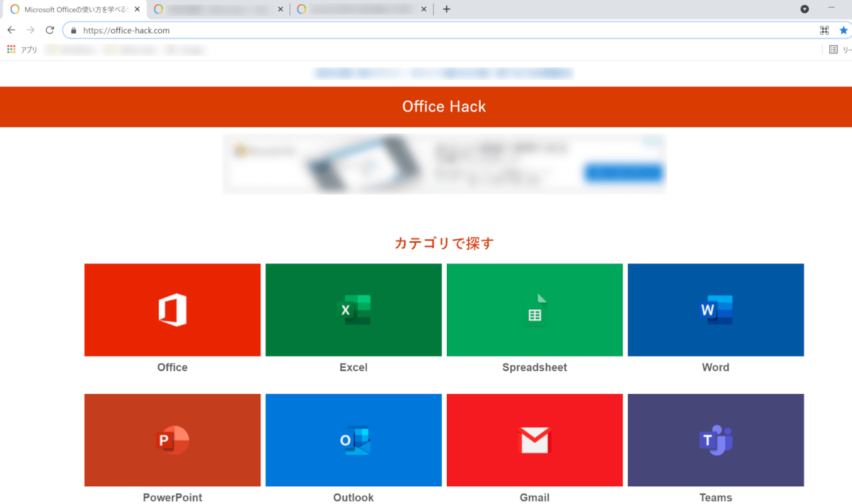Open the Office category tile
852x504 pixels.
(x=173, y=310)
